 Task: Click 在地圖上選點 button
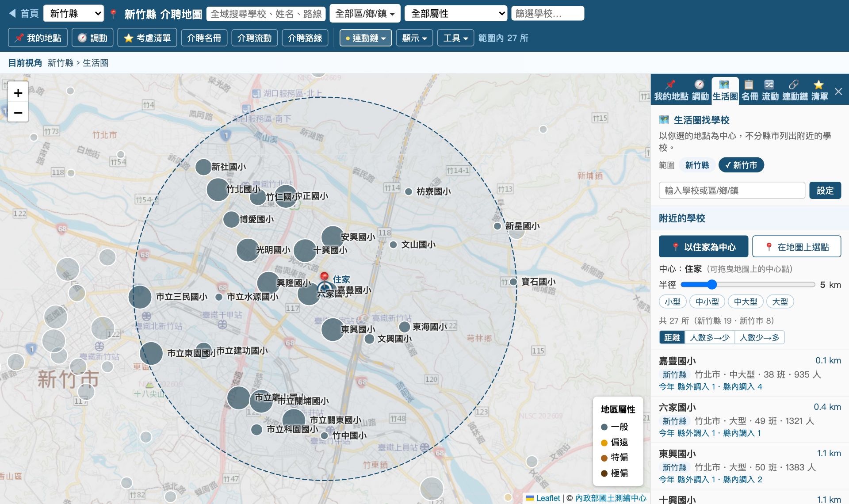click(797, 247)
